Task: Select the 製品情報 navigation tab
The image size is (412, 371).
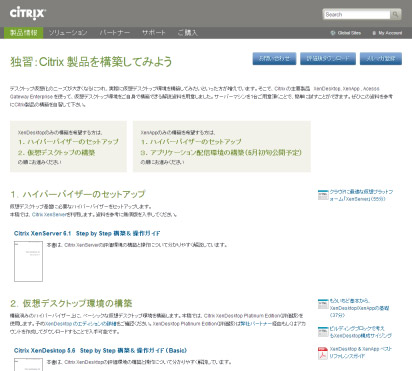Action: point(23,33)
